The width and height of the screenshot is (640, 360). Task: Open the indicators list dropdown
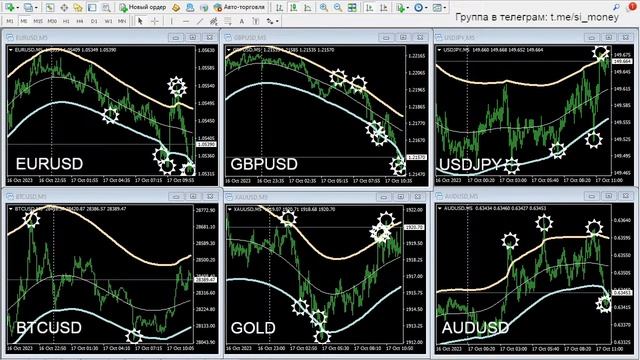click(402, 7)
